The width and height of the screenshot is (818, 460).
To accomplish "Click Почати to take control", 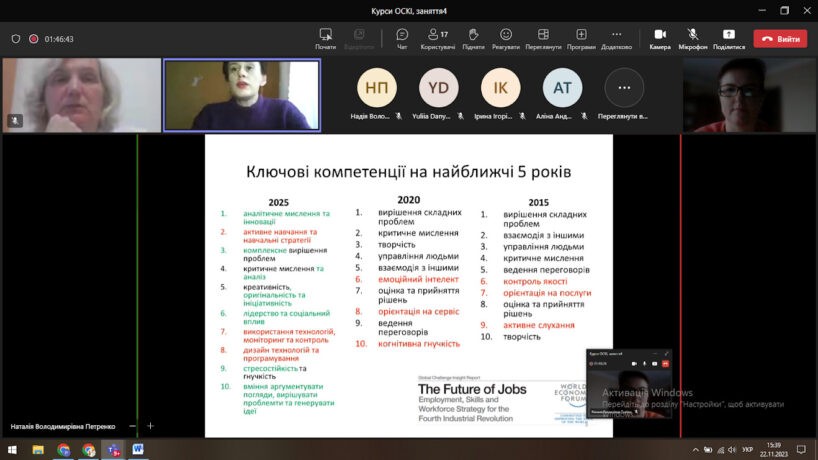I will (x=325, y=38).
